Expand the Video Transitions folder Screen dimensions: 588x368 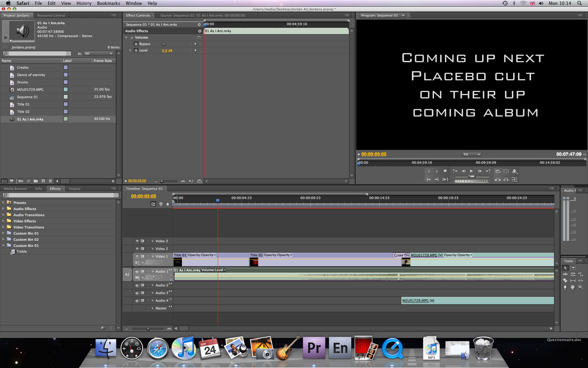(x=3, y=227)
